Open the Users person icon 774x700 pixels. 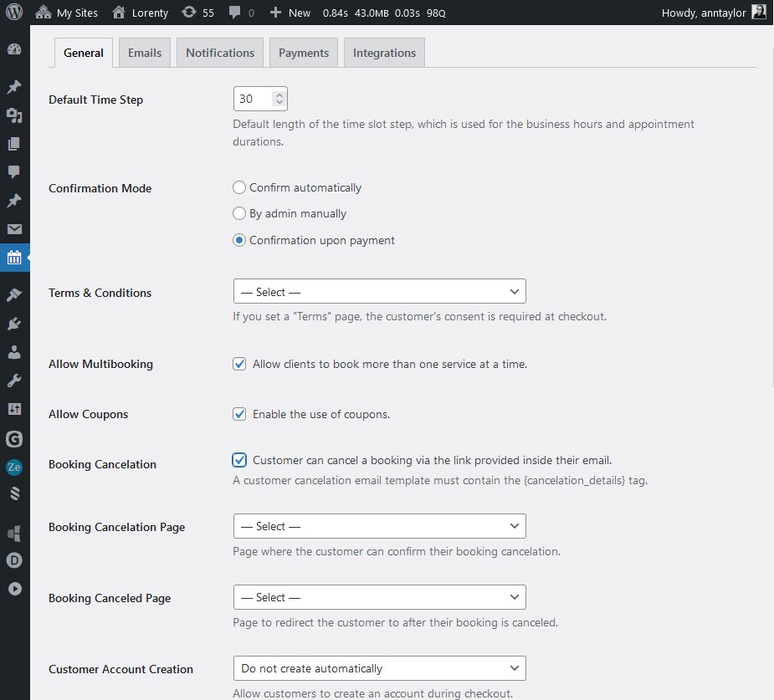click(x=14, y=352)
